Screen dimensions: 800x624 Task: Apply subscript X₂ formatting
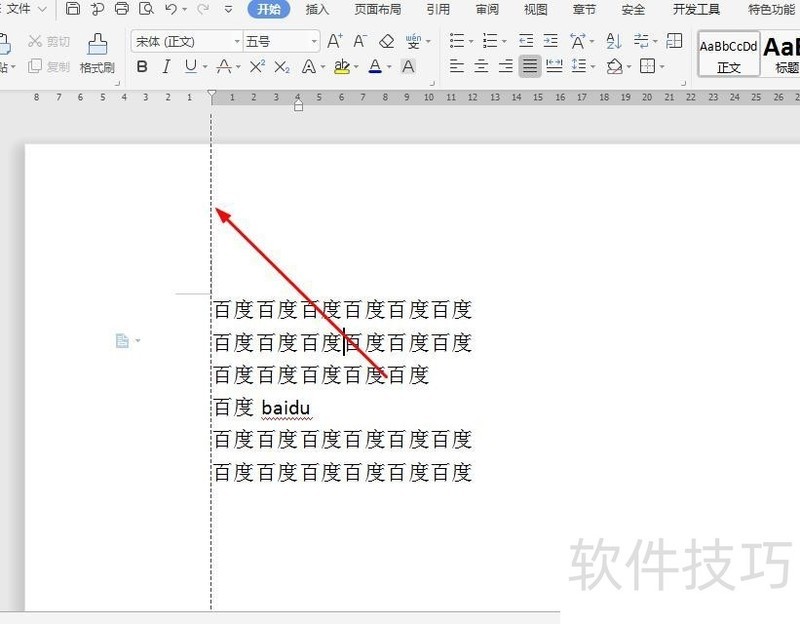[x=282, y=67]
